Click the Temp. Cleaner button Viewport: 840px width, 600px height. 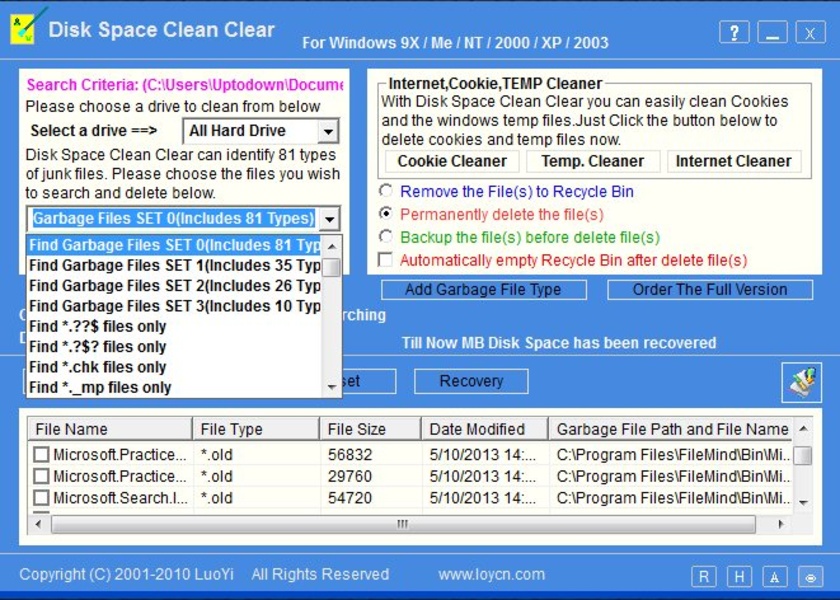(x=592, y=161)
